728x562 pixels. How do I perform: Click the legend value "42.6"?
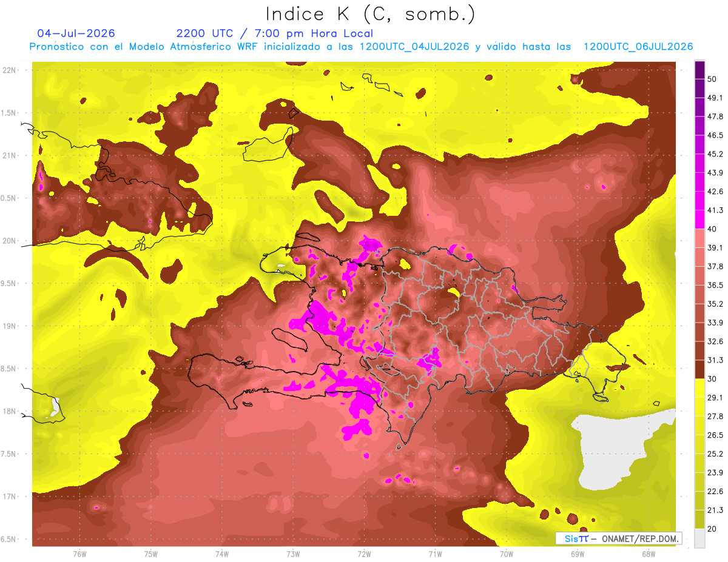click(715, 192)
